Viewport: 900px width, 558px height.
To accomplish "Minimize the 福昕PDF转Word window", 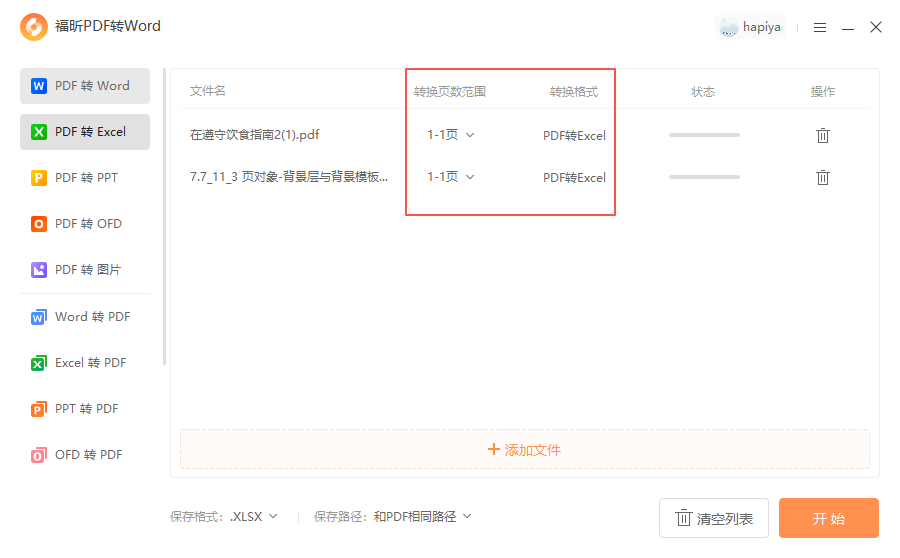I will 848,28.
